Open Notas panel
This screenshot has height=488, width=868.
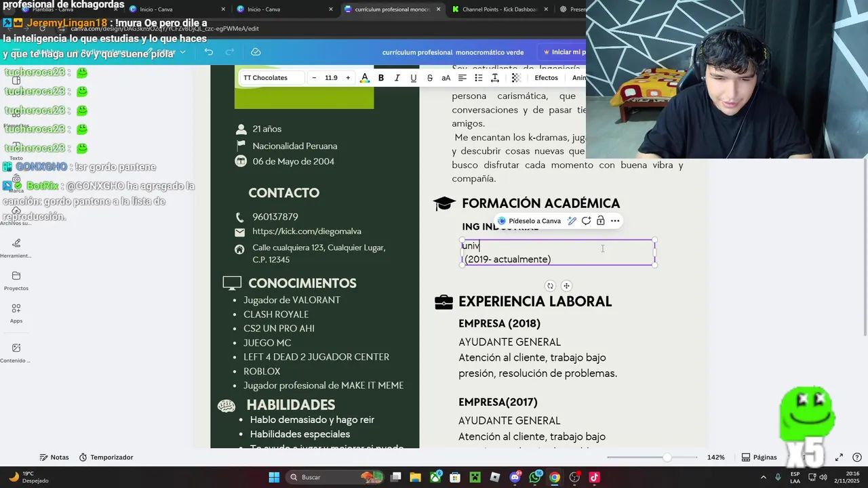[x=54, y=457]
